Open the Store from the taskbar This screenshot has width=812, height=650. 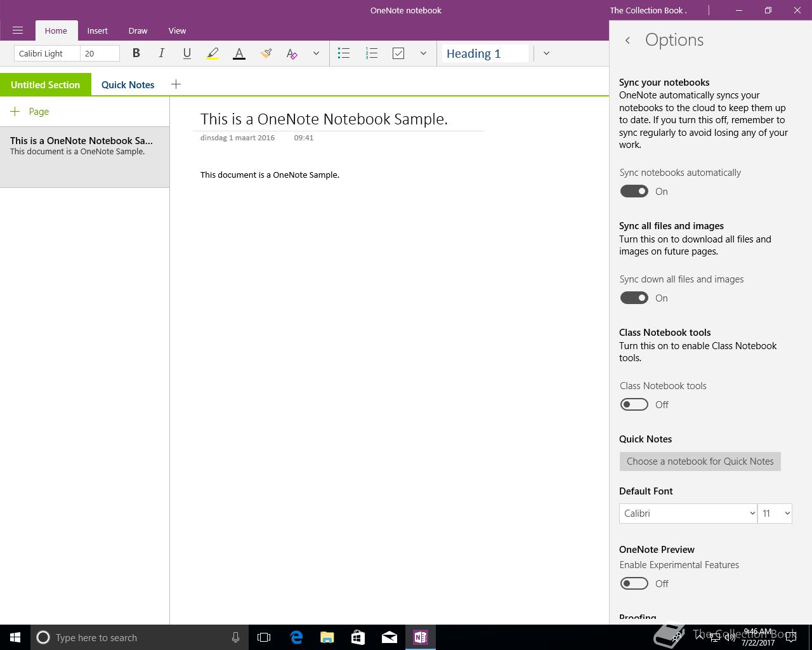tap(358, 637)
